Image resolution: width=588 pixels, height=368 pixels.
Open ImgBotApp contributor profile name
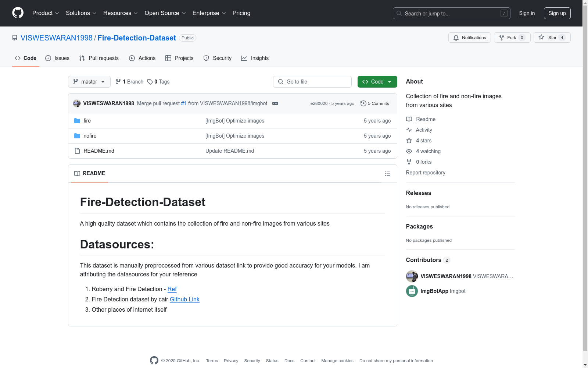coord(434,291)
